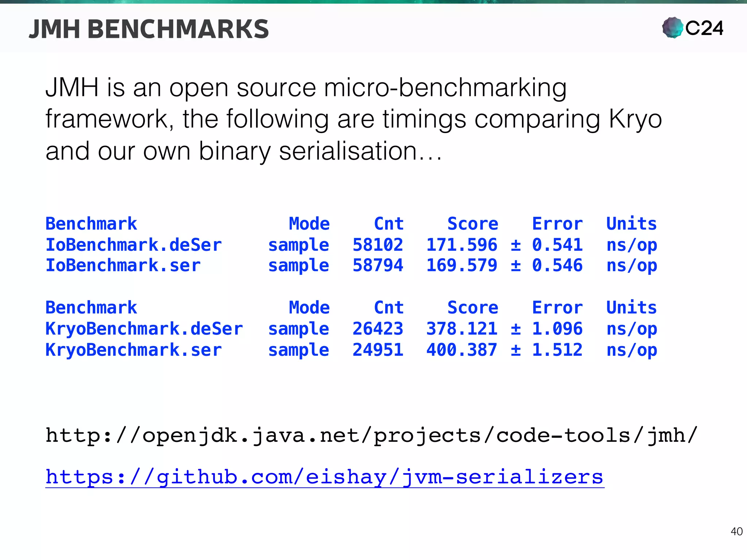This screenshot has height=560, width=747.
Task: Click the KryoBenchmark.ser row name
Action: point(133,350)
